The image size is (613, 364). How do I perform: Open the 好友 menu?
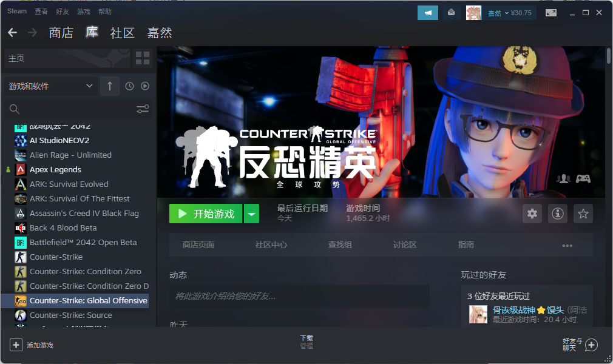pyautogui.click(x=63, y=12)
